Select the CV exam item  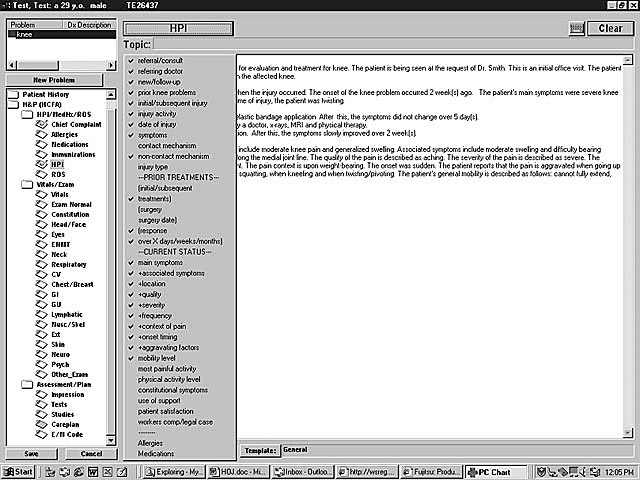point(56,274)
